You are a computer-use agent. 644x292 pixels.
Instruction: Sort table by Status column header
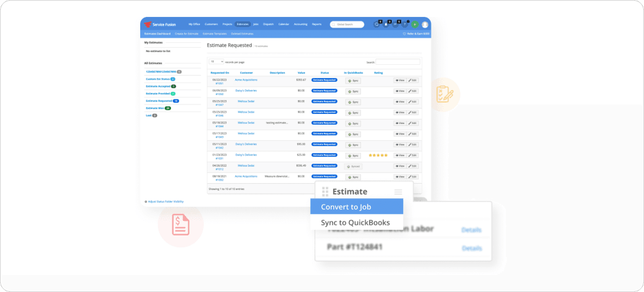click(x=325, y=73)
